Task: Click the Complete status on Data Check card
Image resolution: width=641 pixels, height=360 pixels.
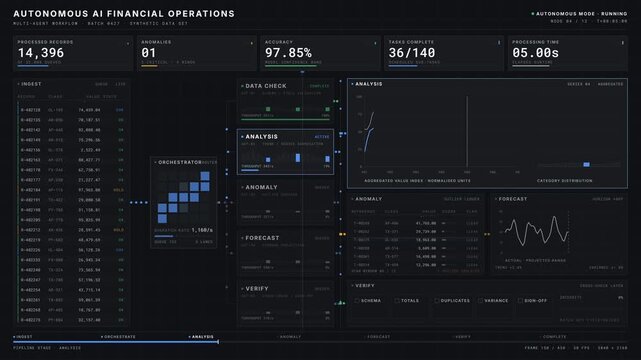Action: click(320, 86)
